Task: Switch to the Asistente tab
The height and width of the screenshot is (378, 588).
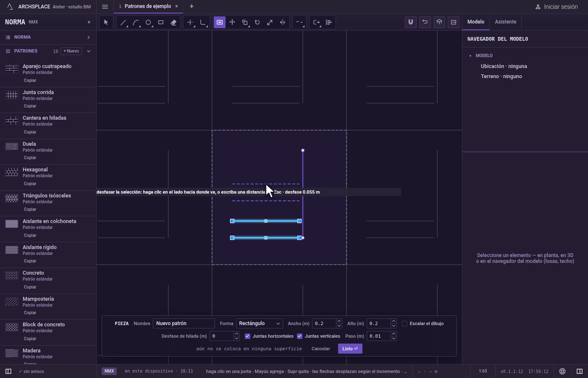Action: (x=505, y=22)
